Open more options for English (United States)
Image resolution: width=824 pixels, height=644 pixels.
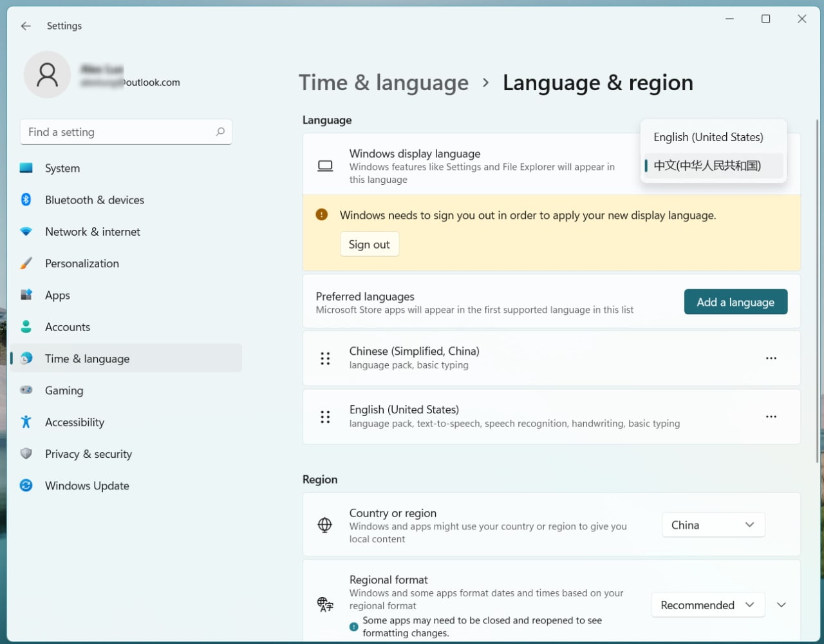click(x=771, y=417)
